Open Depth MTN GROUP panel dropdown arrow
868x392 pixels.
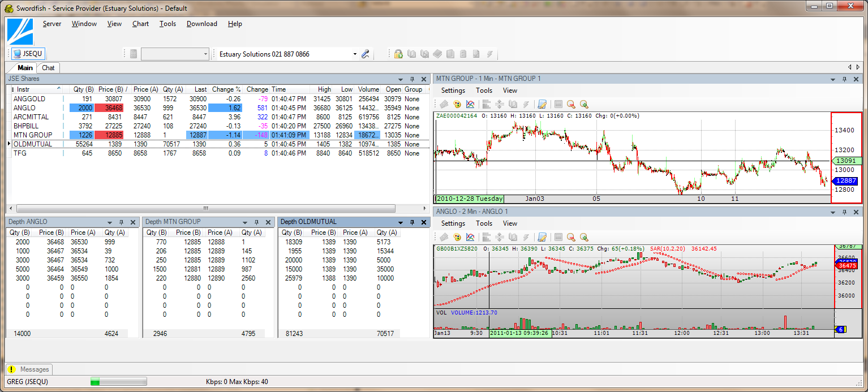pyautogui.click(x=244, y=223)
